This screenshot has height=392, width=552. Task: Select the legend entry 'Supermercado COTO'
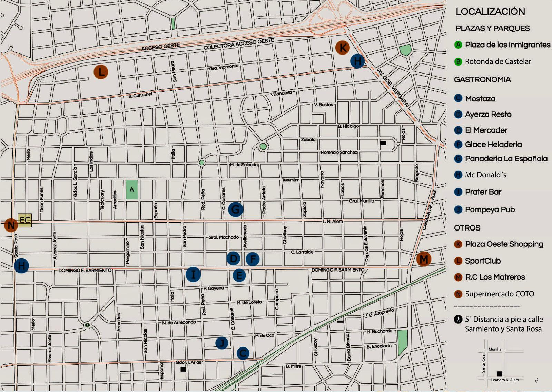(499, 294)
